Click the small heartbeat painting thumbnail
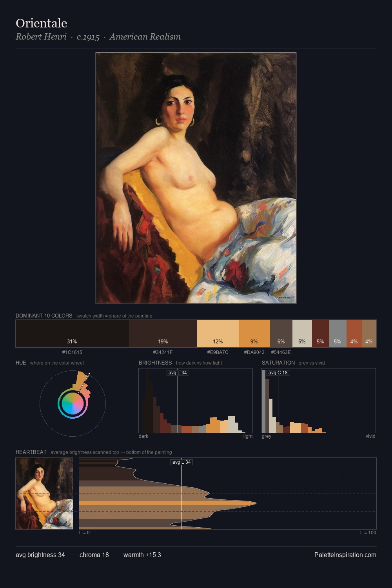392x588 pixels. pos(44,494)
